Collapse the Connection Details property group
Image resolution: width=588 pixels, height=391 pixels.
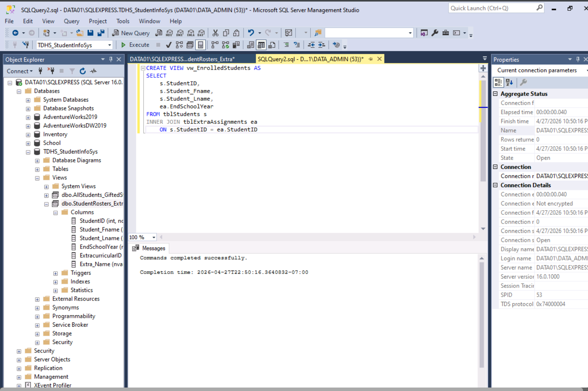(x=496, y=185)
